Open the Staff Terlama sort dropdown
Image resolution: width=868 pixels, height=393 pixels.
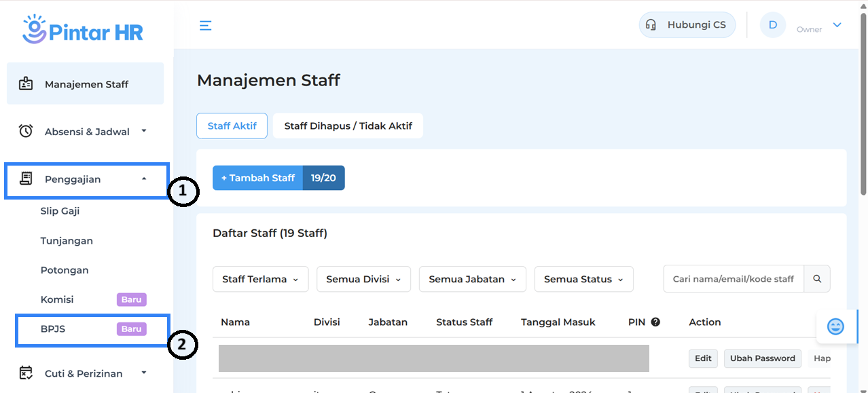tap(260, 279)
